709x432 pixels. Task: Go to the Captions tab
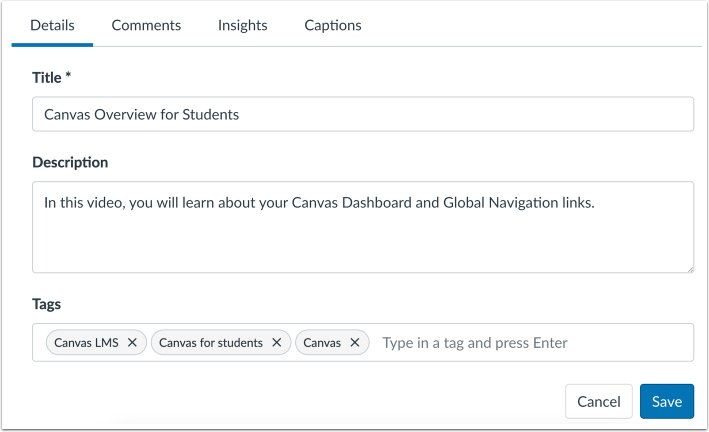333,25
